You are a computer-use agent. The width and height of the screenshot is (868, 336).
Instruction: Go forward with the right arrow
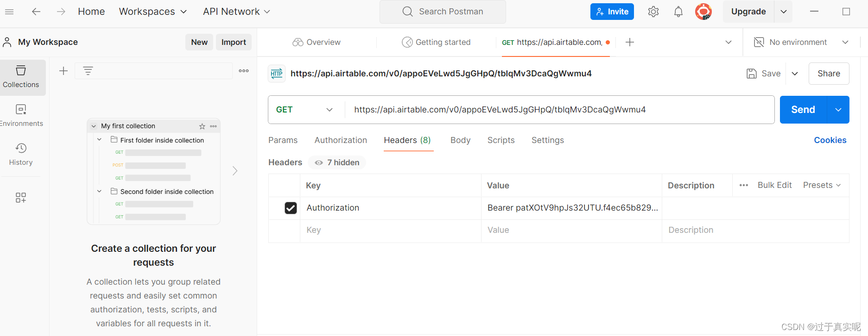pos(61,12)
